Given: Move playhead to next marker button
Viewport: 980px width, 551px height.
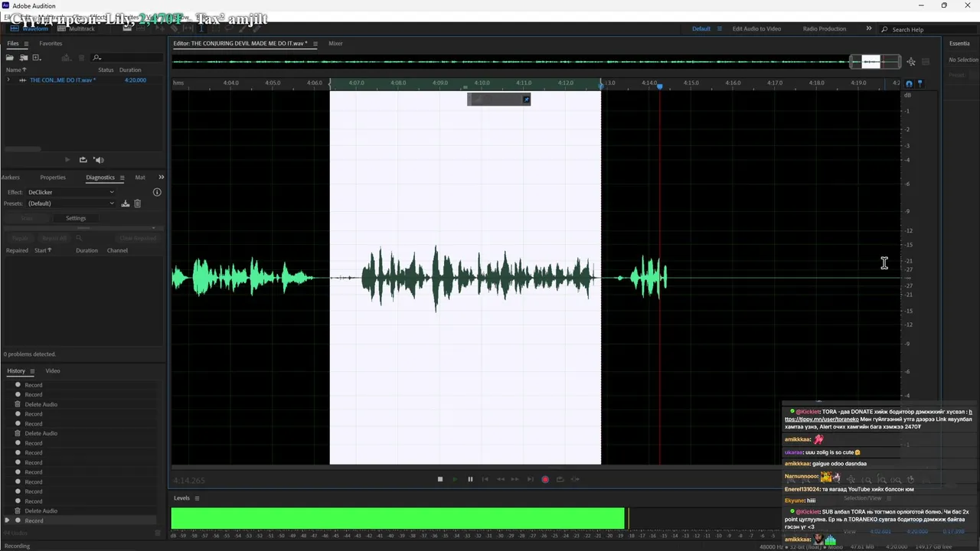Looking at the screenshot, I should 531,480.
